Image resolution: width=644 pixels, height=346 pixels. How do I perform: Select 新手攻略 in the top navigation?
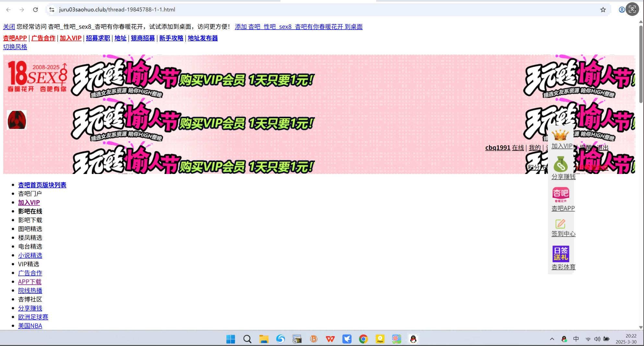(171, 38)
